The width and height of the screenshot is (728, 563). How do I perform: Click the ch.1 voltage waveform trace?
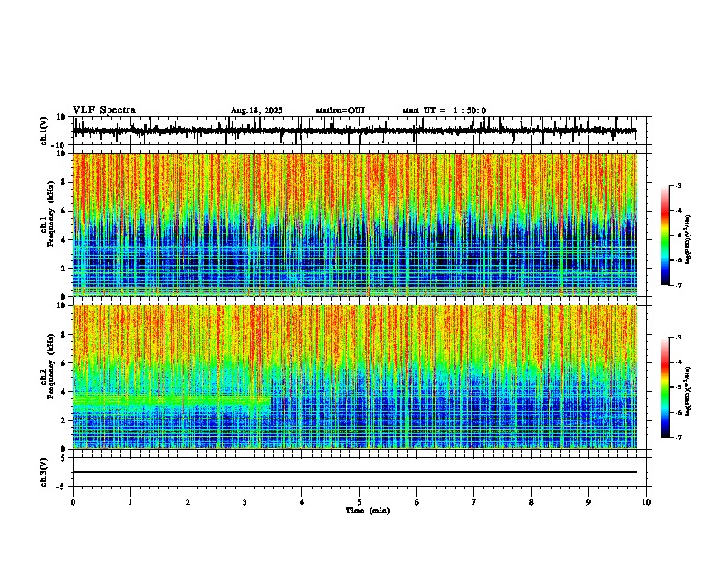(354, 131)
